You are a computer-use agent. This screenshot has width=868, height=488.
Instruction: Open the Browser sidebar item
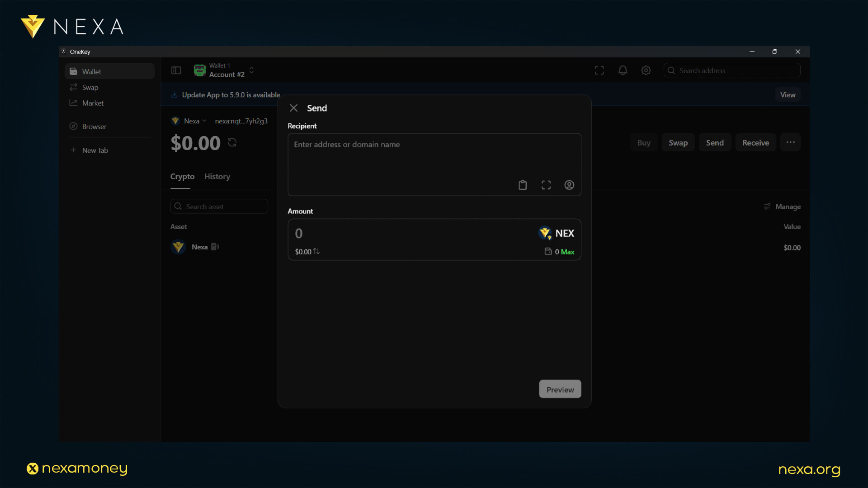pos(109,127)
